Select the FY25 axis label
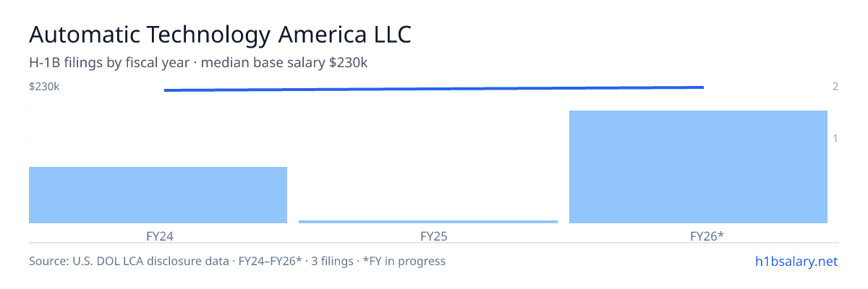 coord(428,236)
